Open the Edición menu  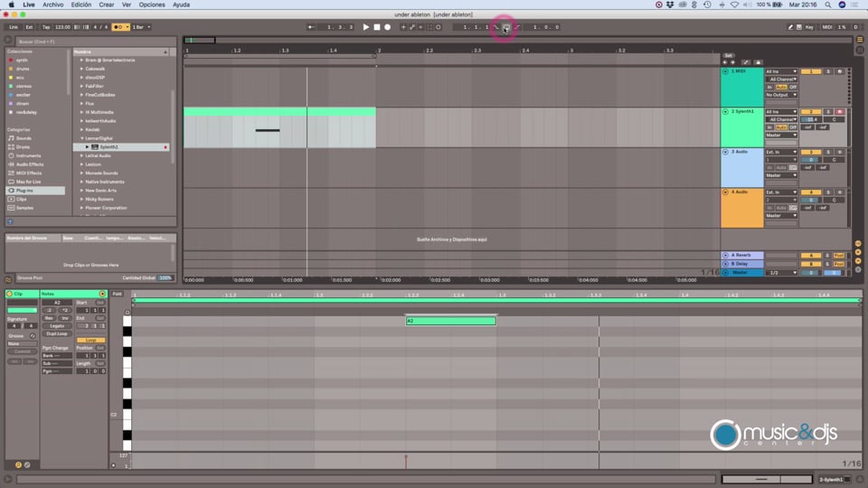click(x=81, y=5)
